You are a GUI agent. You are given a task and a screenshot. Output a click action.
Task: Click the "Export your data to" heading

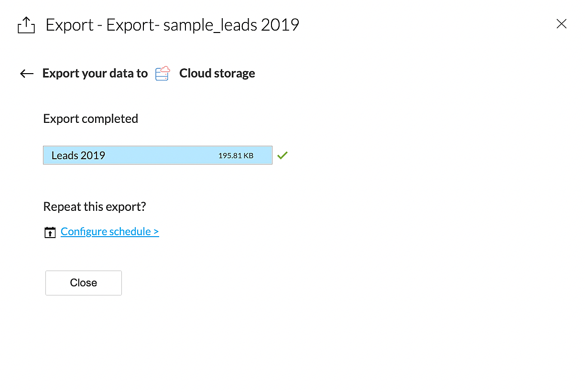tap(95, 74)
